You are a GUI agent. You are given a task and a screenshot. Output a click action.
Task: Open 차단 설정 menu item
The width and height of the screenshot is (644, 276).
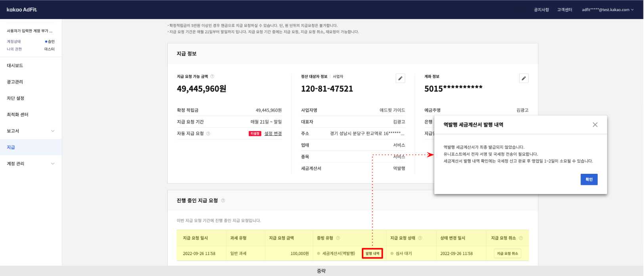(16, 98)
